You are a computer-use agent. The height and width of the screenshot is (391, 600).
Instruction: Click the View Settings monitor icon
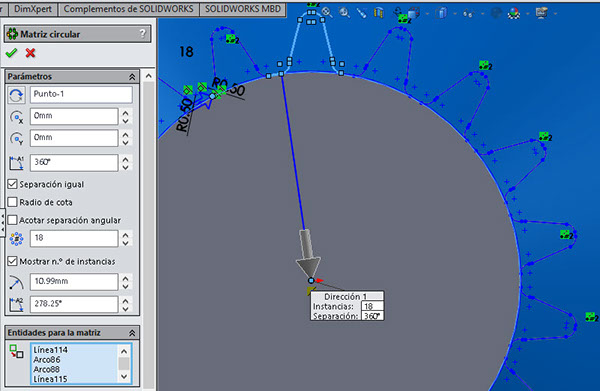point(541,13)
